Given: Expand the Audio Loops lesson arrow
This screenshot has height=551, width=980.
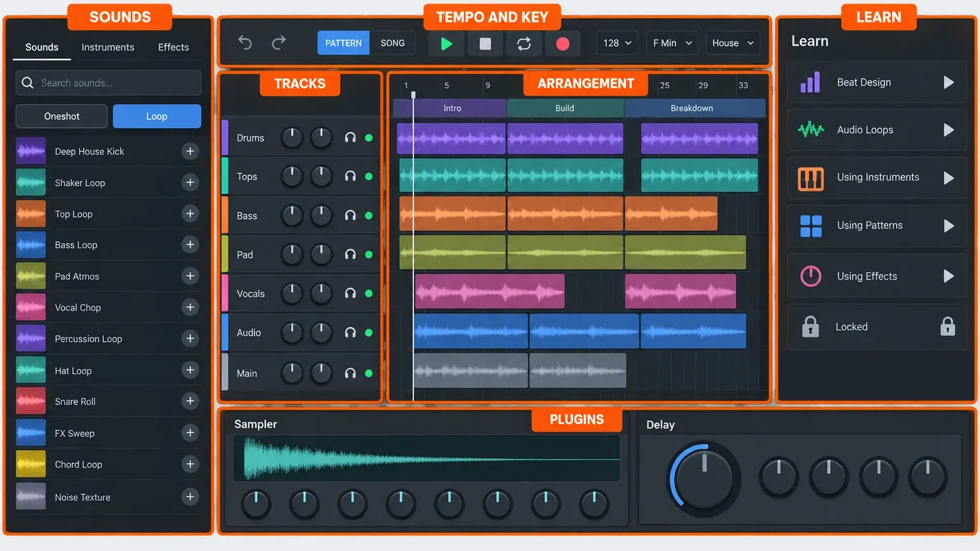Looking at the screenshot, I should click(949, 129).
